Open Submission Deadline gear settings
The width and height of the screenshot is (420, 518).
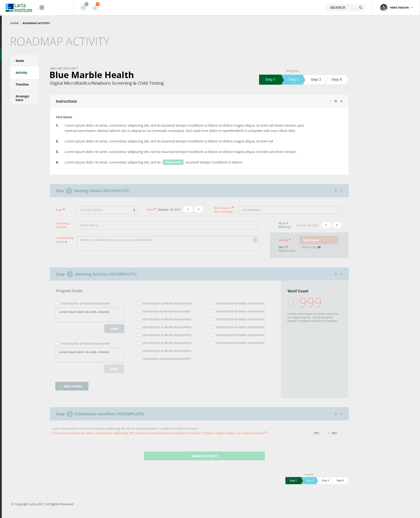[x=335, y=414]
